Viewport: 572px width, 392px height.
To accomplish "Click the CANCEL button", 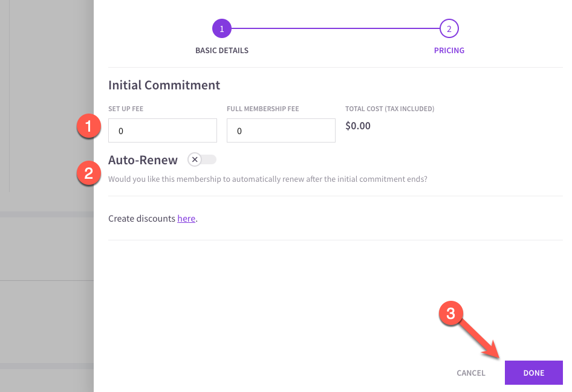I will pyautogui.click(x=471, y=373).
